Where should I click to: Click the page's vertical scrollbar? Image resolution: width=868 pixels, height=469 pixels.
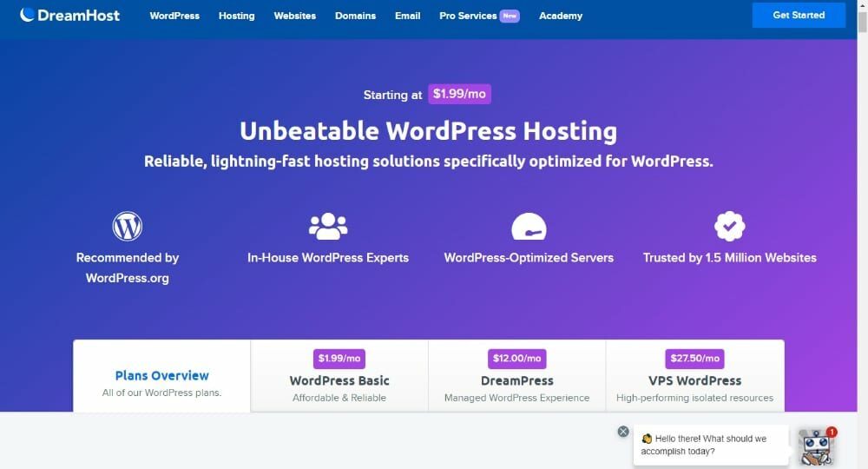click(862, 234)
